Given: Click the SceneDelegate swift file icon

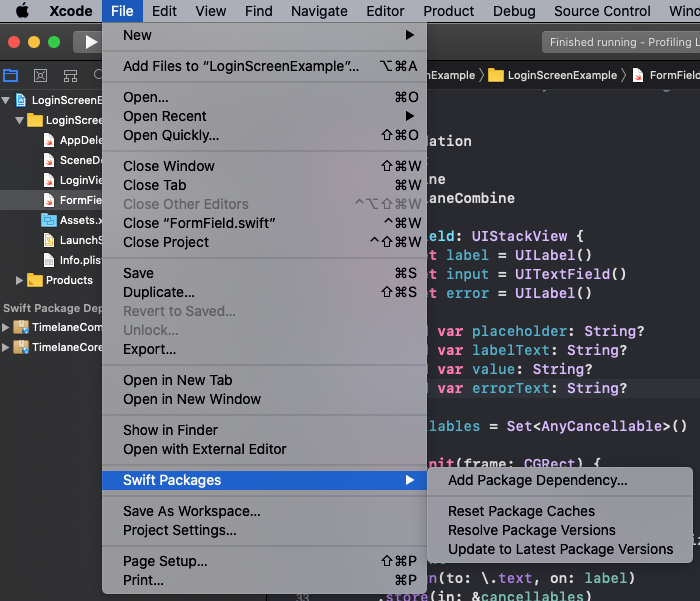Looking at the screenshot, I should (49, 160).
